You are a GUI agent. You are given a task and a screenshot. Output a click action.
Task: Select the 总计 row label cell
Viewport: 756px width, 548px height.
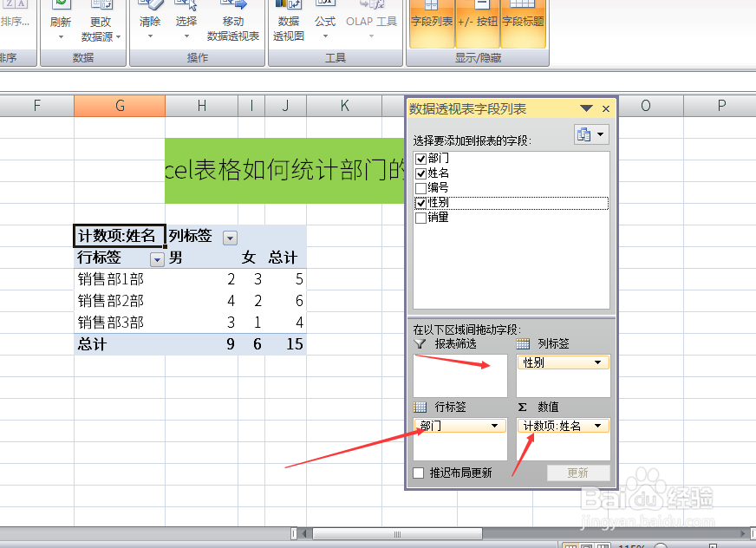click(120, 344)
